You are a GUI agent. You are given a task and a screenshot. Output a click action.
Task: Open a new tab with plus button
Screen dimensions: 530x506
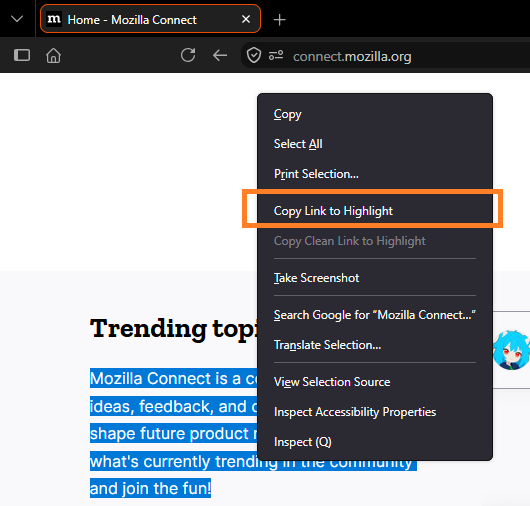pos(279,20)
